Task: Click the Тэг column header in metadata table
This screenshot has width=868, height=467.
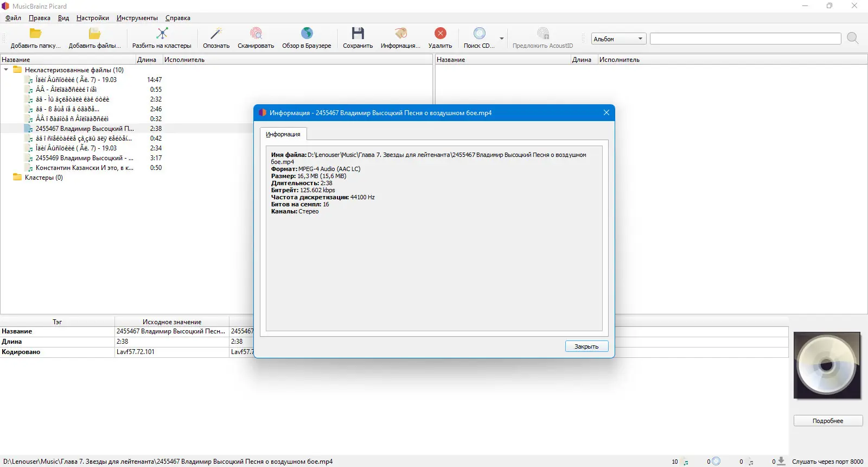Action: 58,322
